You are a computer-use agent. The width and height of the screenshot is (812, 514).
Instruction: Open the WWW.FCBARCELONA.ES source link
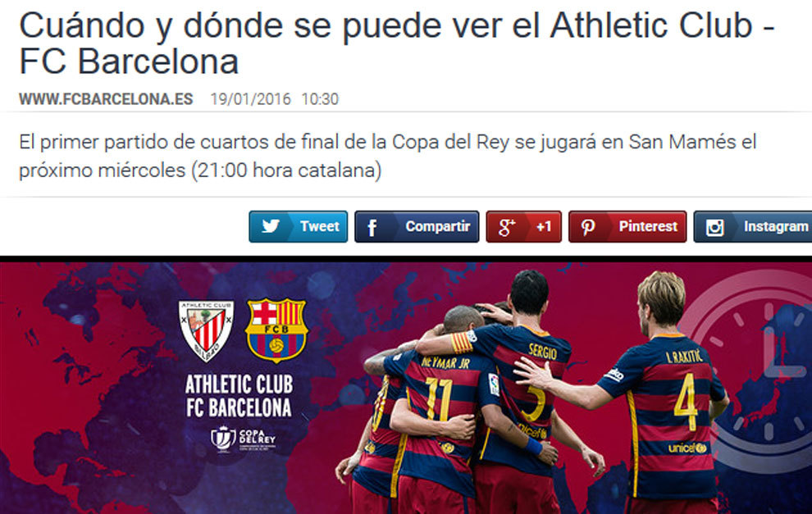click(x=106, y=99)
